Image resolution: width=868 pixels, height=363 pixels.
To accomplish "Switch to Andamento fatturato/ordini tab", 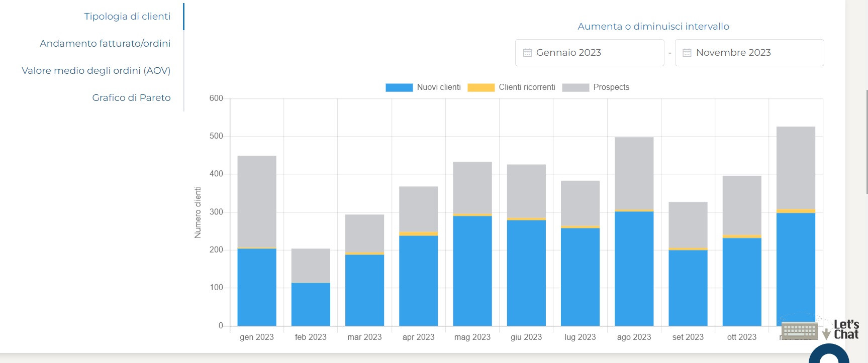I will 105,44.
